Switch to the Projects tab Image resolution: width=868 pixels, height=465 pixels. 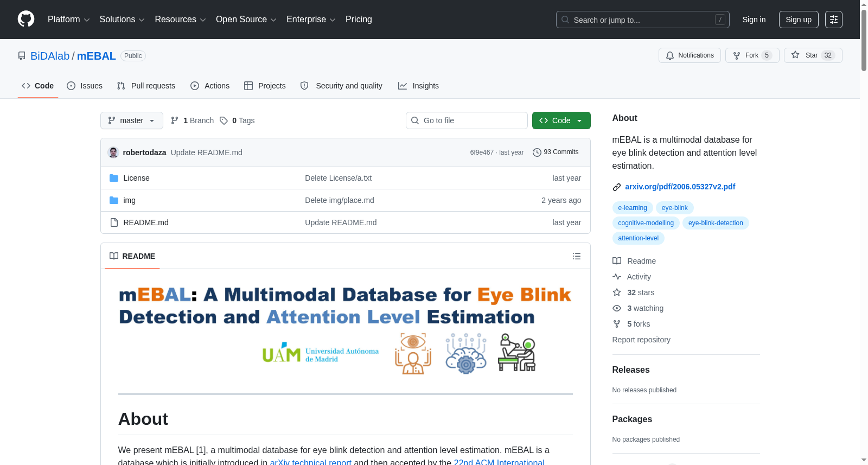tap(265, 86)
